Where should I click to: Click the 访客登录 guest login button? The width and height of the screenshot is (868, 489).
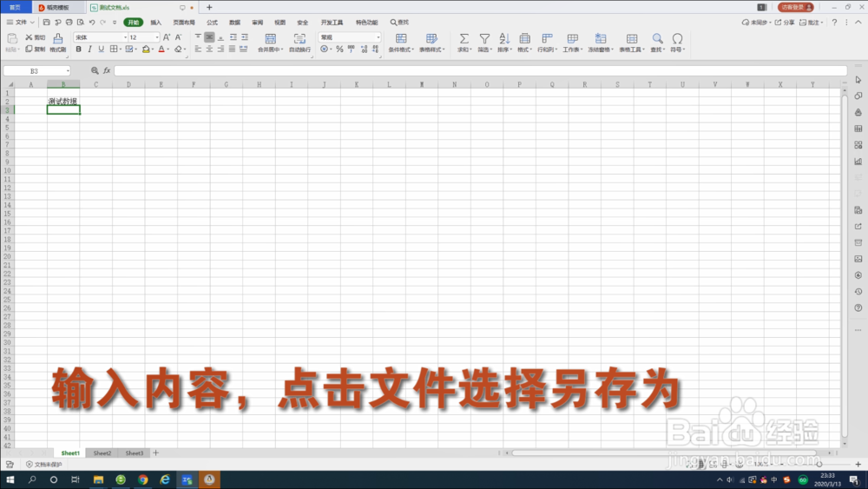(795, 7)
